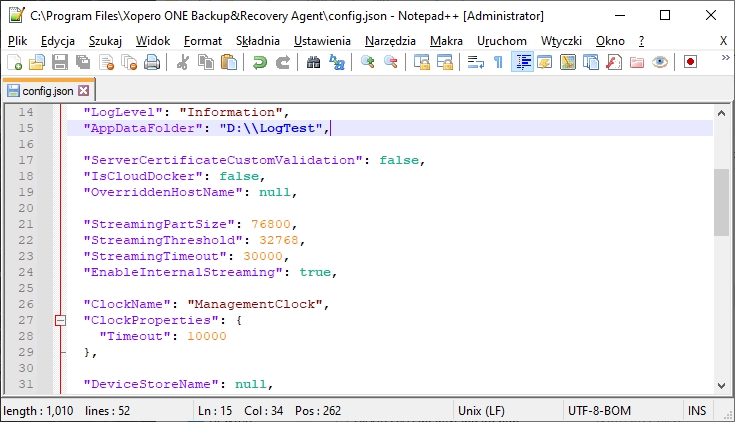Click the Cut scissors icon
Screen dimensions: 735x422
(x=183, y=62)
